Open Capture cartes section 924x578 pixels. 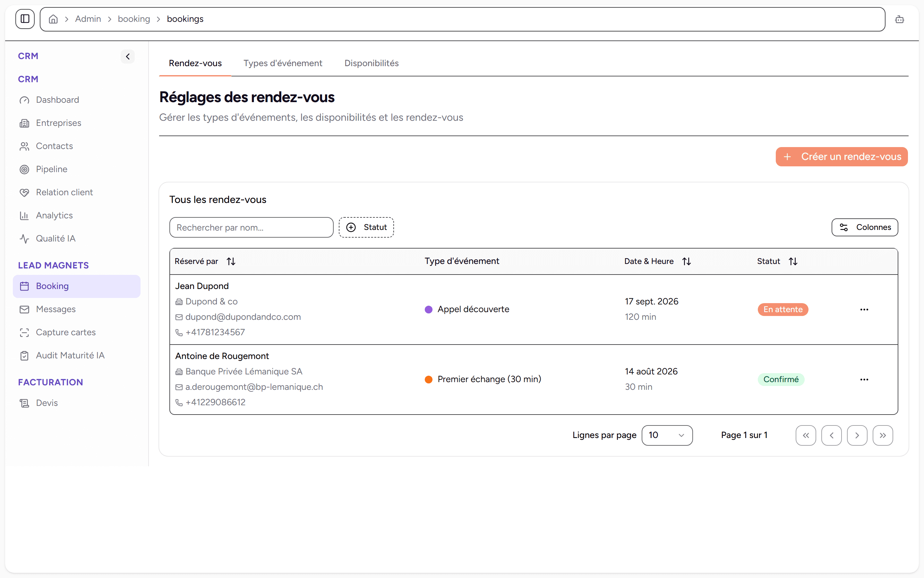76,333
